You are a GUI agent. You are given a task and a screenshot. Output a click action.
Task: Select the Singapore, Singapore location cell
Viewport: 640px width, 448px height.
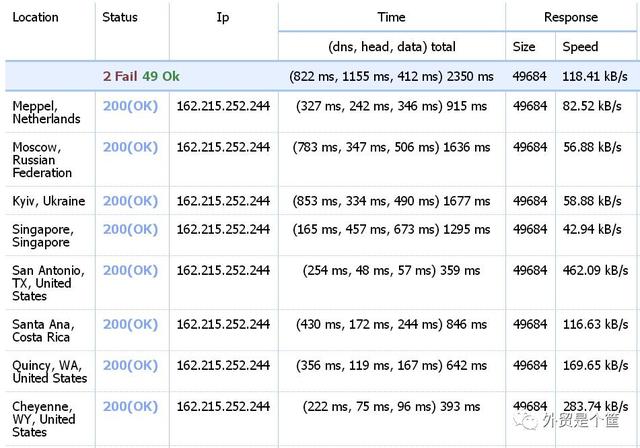41,235
